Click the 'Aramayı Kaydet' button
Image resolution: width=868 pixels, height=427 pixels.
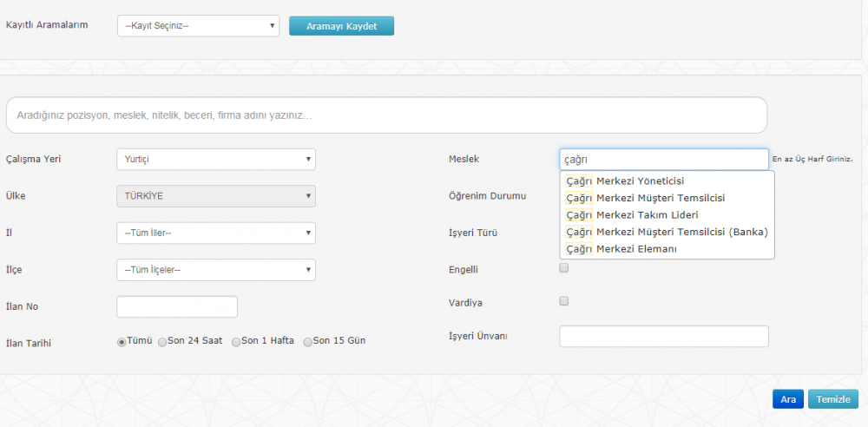tap(341, 26)
